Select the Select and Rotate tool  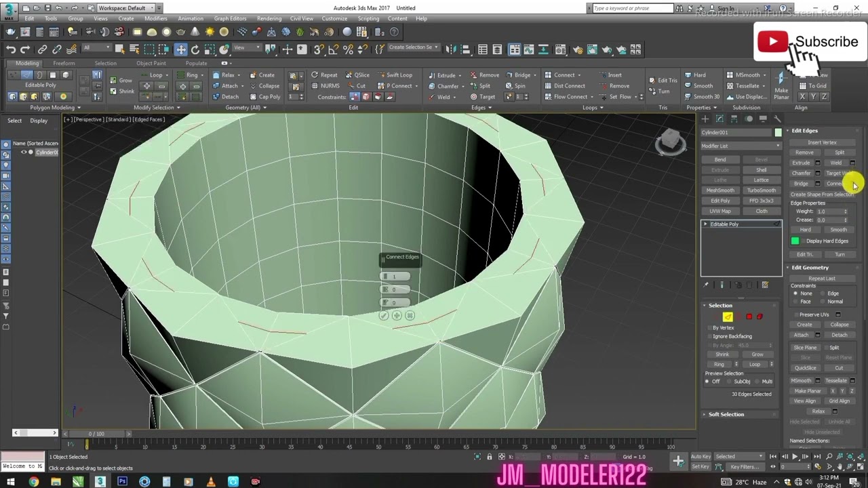click(195, 49)
